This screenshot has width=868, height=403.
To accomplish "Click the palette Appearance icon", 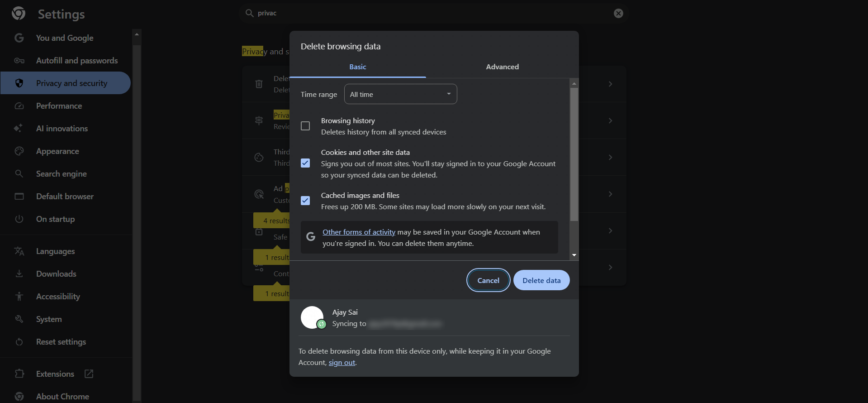I will coord(19,151).
